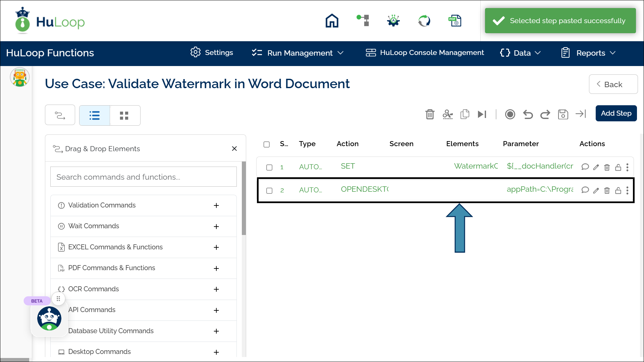This screenshot has height=362, width=644.
Task: Open Settings in navigation bar
Action: [x=212, y=53]
